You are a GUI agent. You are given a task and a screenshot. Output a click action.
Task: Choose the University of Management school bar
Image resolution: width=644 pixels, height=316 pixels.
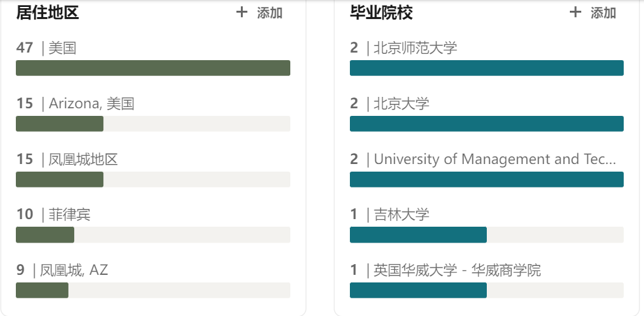point(486,179)
